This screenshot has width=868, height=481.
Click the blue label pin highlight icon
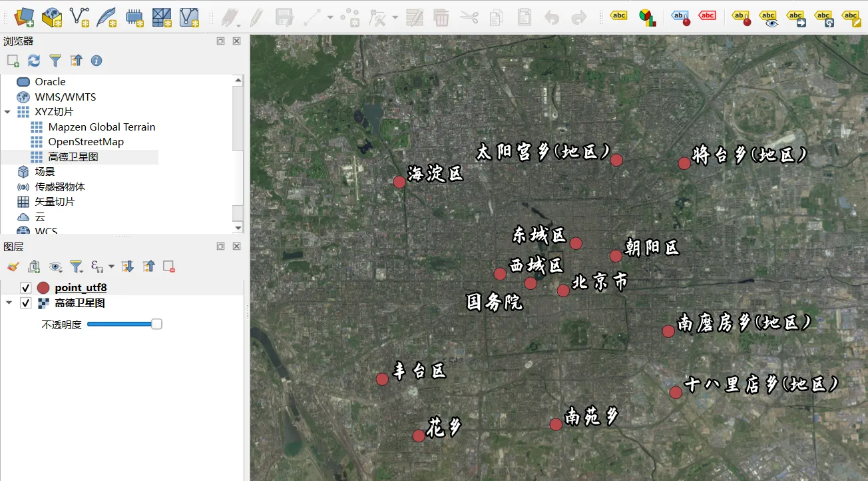click(680, 17)
